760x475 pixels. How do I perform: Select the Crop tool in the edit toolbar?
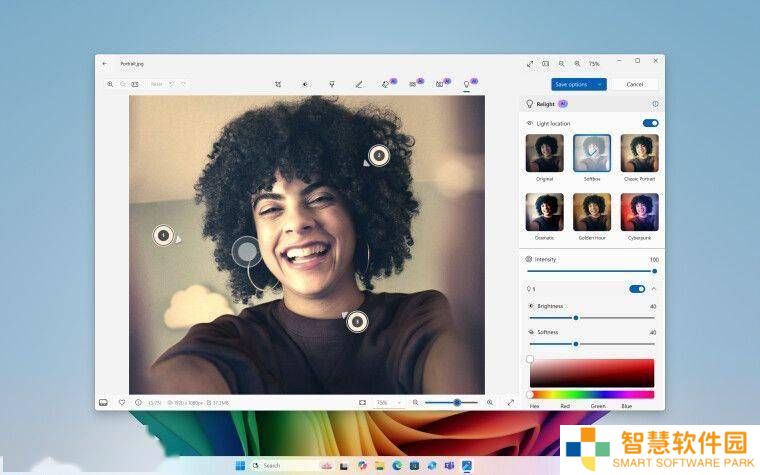(278, 84)
